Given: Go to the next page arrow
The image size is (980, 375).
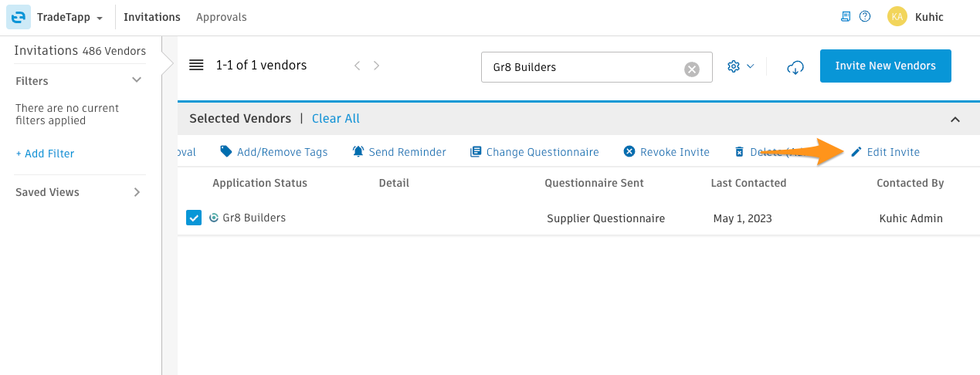Looking at the screenshot, I should click(377, 66).
